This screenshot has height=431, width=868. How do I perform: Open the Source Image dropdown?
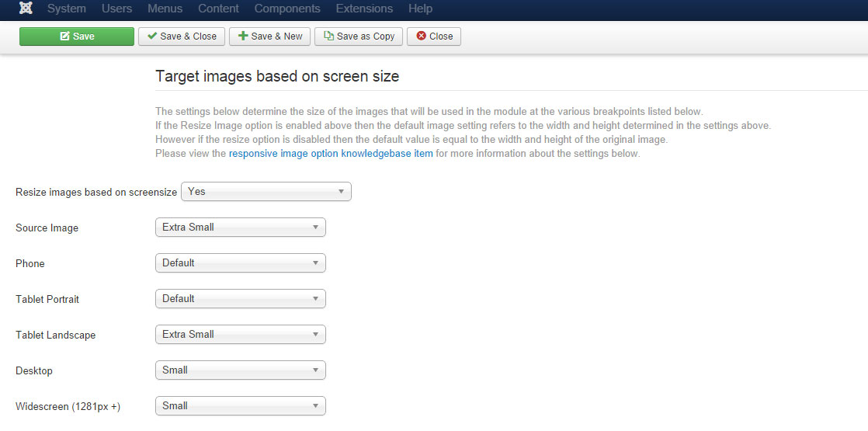pyautogui.click(x=241, y=227)
